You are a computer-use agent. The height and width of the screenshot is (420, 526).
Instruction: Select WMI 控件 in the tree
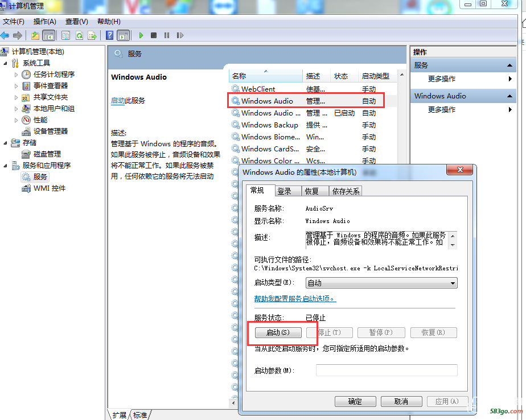coord(50,188)
